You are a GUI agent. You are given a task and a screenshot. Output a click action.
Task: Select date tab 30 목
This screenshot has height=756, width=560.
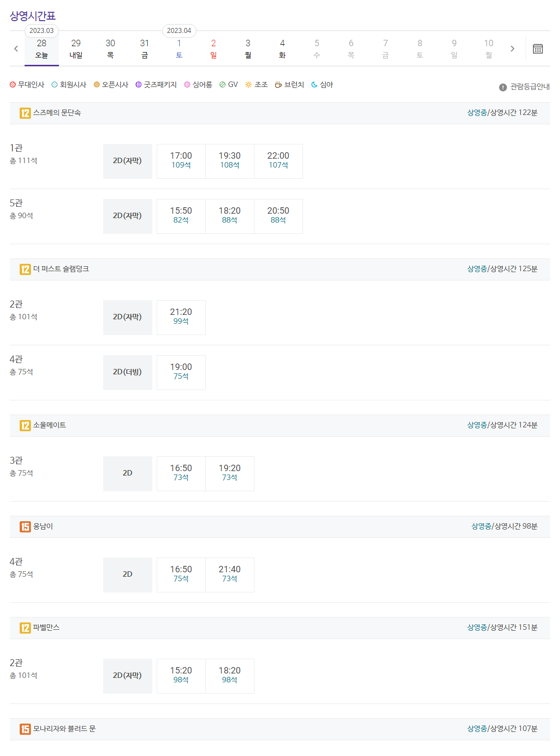(111, 49)
